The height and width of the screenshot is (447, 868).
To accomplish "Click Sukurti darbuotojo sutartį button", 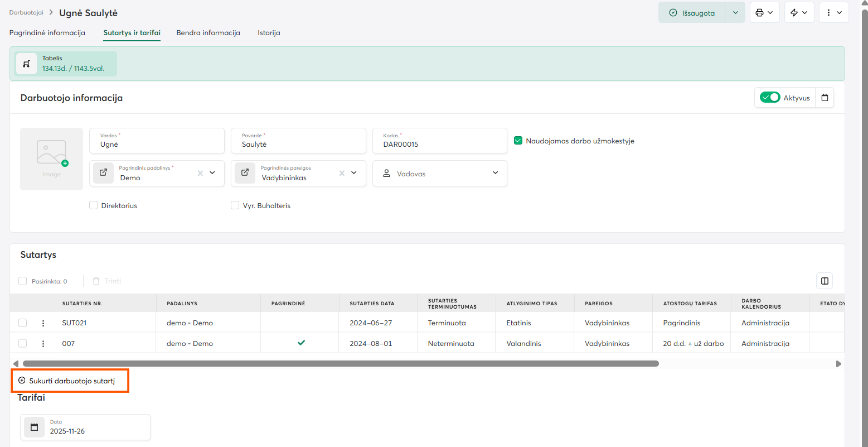I will click(x=71, y=381).
